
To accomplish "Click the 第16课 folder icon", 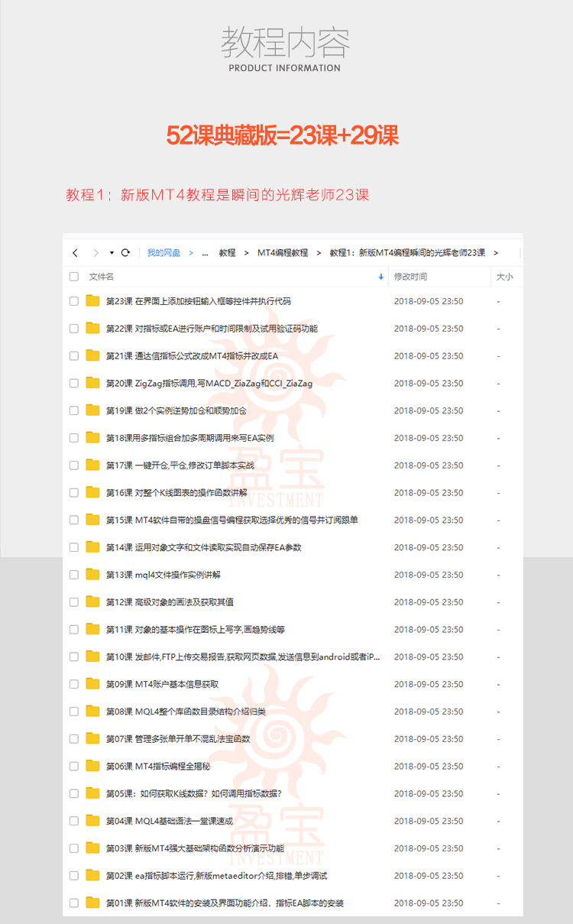I will [x=93, y=492].
